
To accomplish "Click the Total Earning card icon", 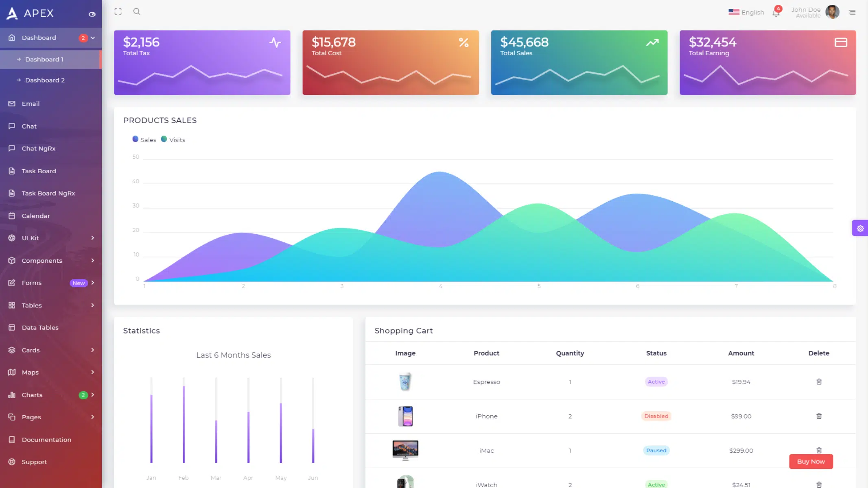I will click(x=841, y=42).
